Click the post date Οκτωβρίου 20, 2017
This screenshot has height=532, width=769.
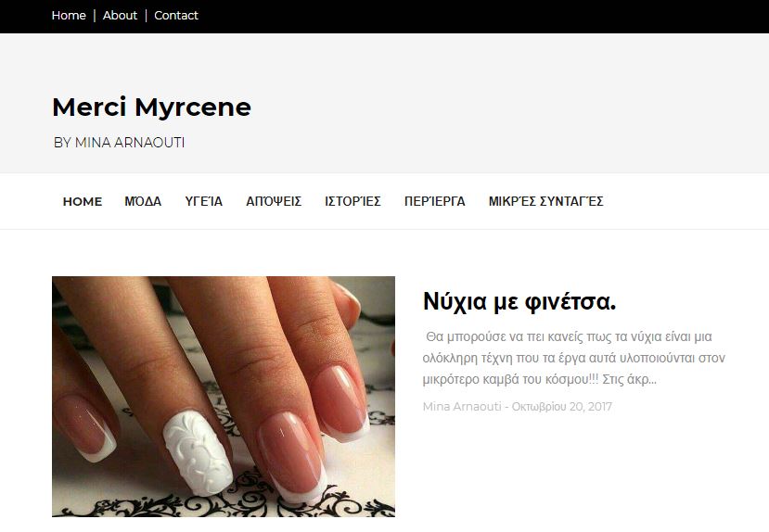[561, 407]
